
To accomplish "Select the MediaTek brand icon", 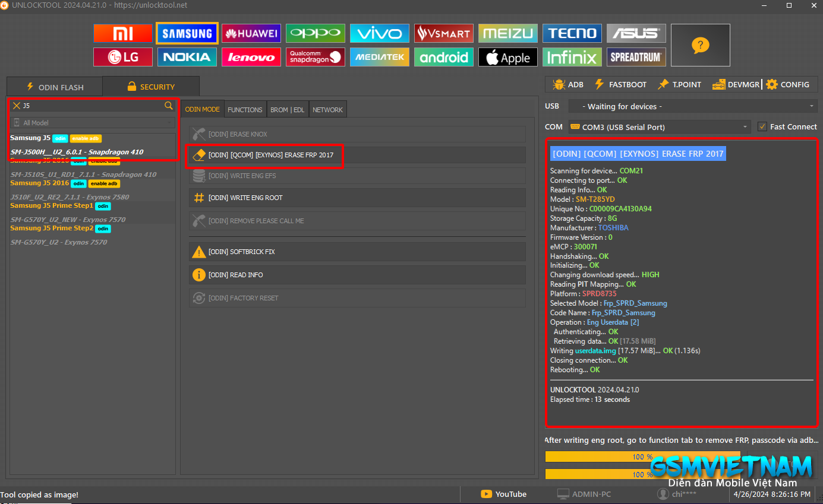I will (380, 57).
